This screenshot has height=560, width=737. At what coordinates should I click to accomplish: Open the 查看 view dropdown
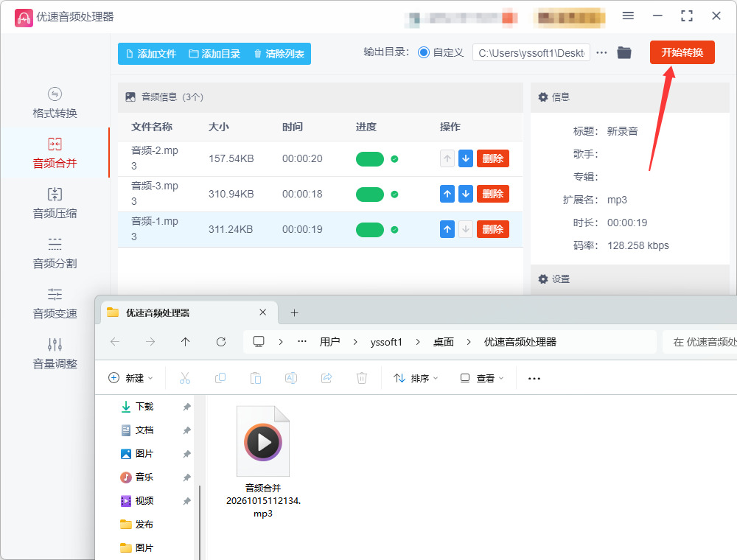click(482, 378)
